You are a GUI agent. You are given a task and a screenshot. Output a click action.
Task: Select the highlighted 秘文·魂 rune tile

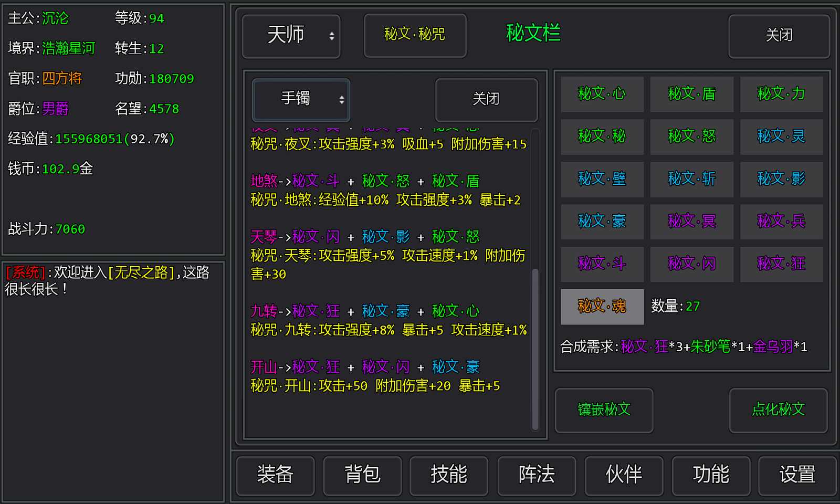602,306
